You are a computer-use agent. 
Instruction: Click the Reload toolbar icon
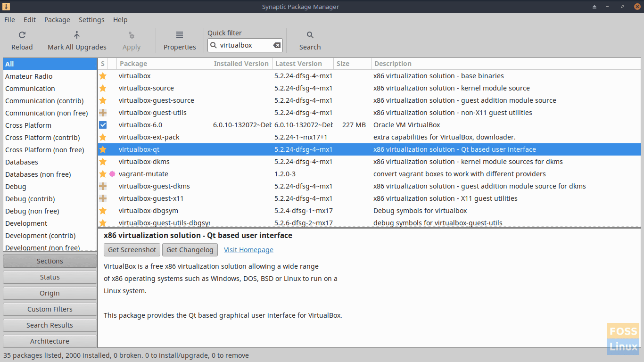click(x=22, y=35)
